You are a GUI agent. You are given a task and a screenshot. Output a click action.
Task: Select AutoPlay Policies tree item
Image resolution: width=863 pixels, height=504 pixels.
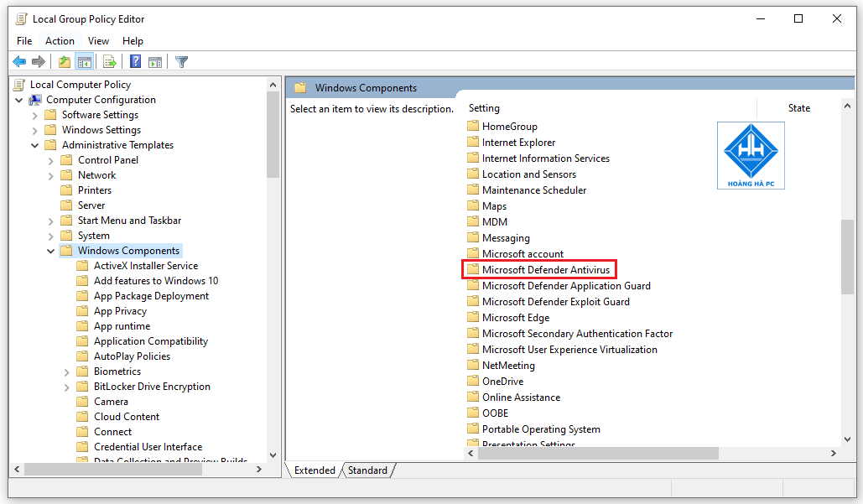pos(133,356)
